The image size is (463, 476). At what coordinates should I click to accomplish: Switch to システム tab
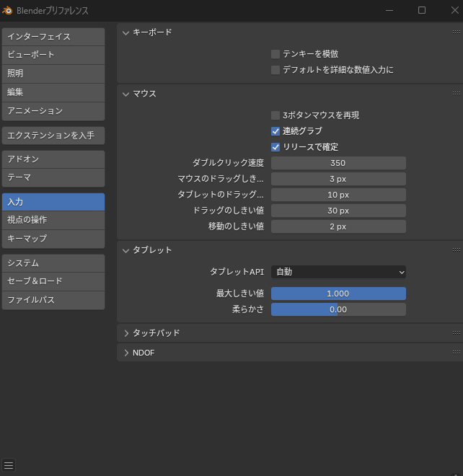tap(53, 263)
